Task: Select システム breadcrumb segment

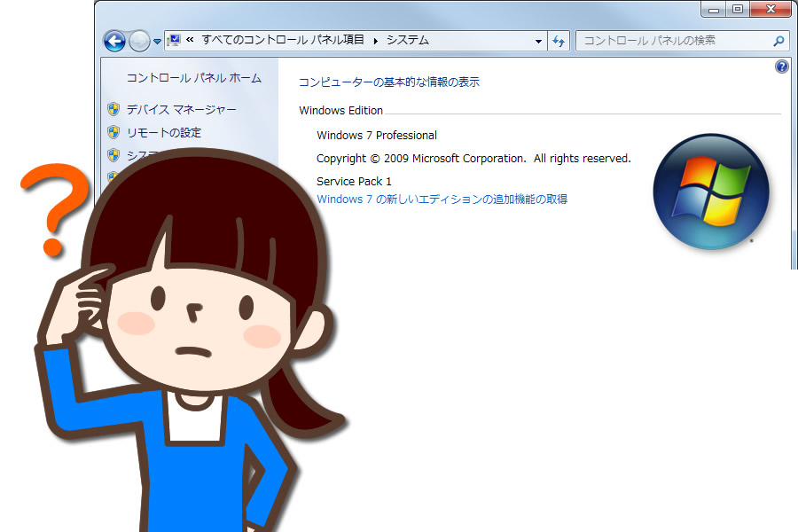Action: pyautogui.click(x=408, y=40)
